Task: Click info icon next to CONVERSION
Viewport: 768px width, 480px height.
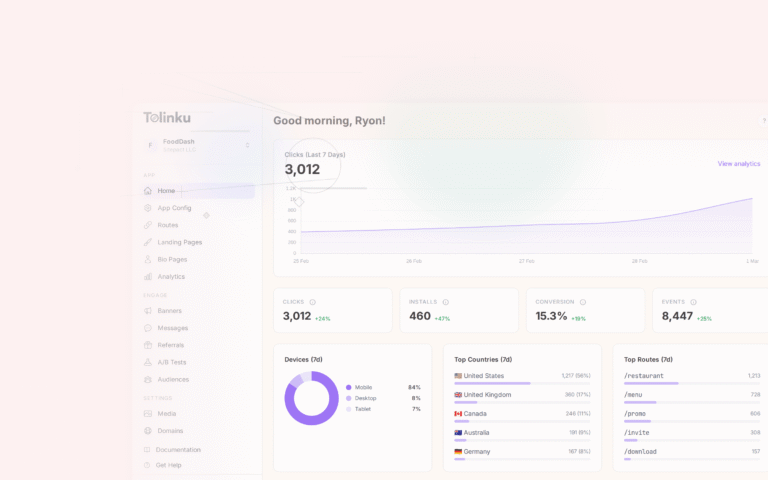Action: pos(583,302)
